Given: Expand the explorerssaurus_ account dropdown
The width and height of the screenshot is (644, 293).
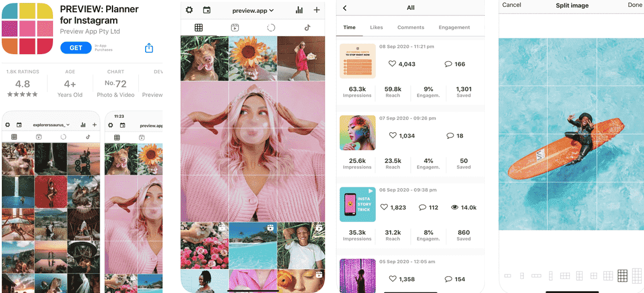Looking at the screenshot, I should pyautogui.click(x=51, y=125).
